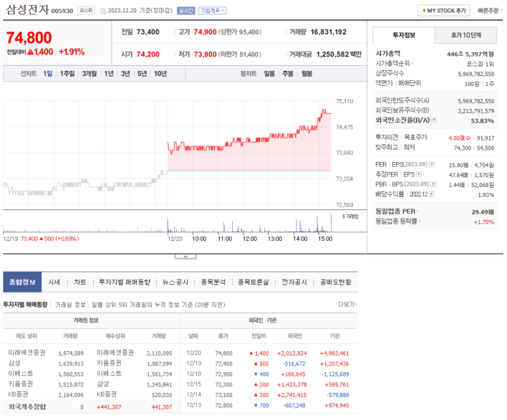Open the 기업개요 dropdown

[x=212, y=10]
